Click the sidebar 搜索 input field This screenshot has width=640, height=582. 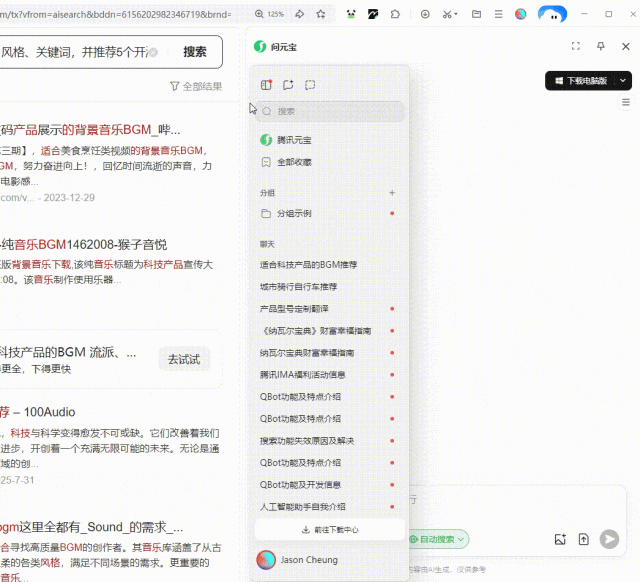[335, 111]
